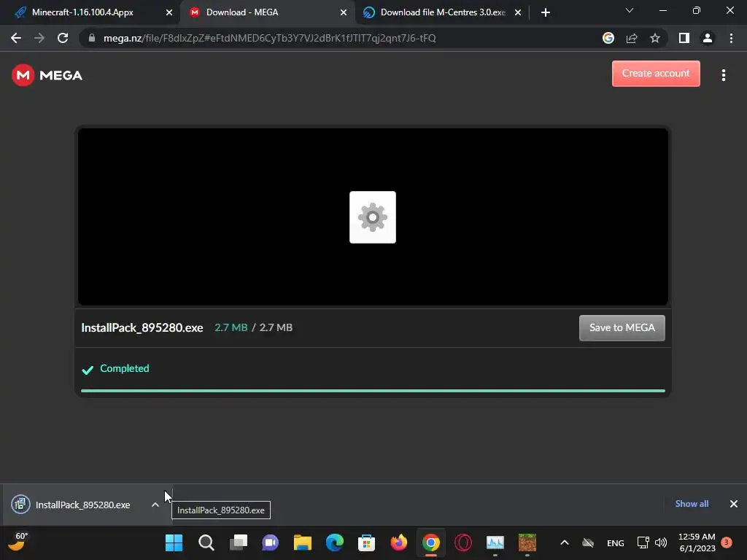Open Minecraft from taskbar
This screenshot has height=560, width=747.
tap(527, 542)
